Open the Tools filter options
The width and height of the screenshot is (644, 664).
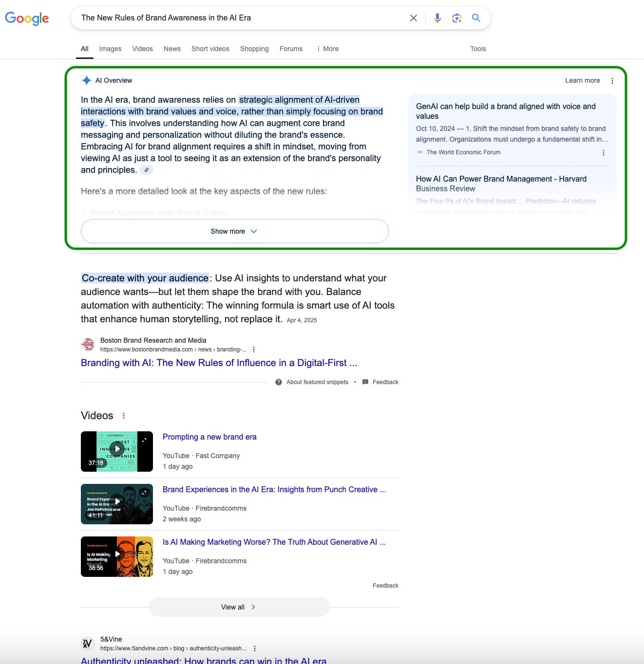(477, 49)
